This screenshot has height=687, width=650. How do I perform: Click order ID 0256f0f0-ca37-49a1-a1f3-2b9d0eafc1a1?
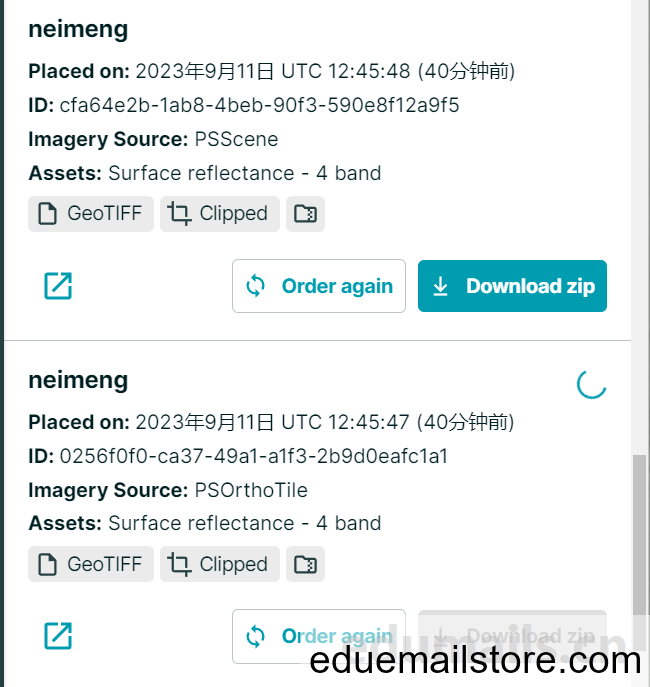[254, 456]
